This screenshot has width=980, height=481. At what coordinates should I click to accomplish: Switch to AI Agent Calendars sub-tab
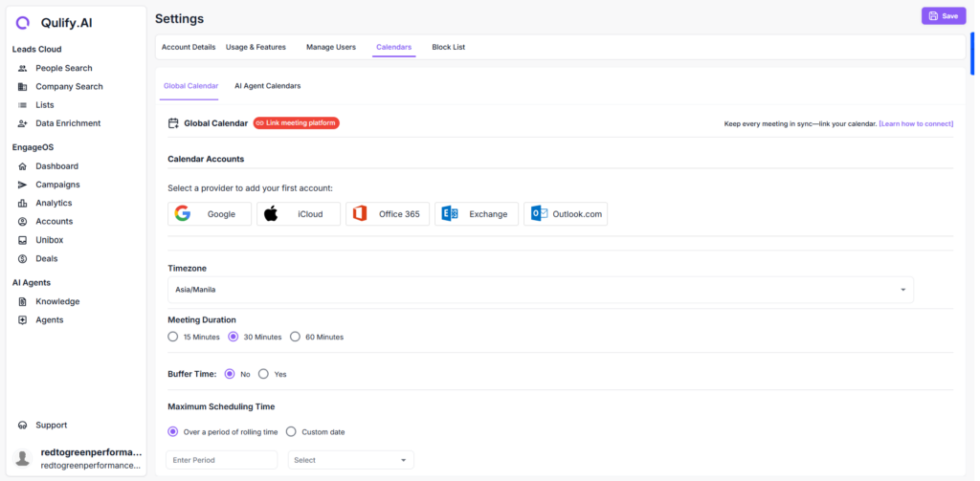pos(268,86)
